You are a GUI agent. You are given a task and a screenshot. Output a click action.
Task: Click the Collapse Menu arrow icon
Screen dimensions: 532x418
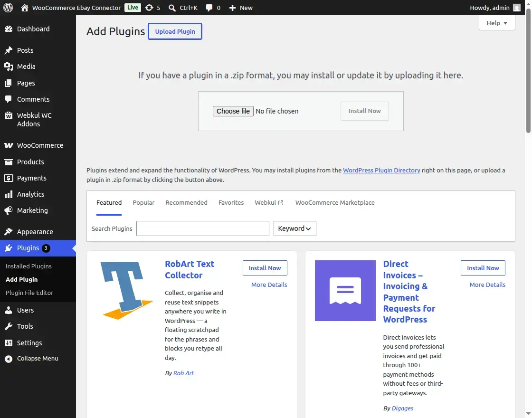tap(9, 359)
